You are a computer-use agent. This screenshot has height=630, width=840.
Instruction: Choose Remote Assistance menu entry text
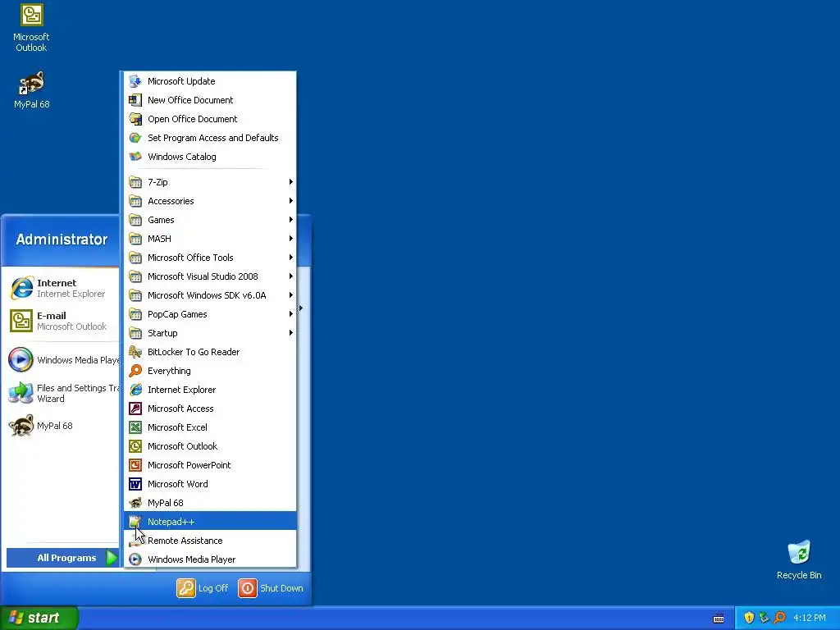[185, 541]
